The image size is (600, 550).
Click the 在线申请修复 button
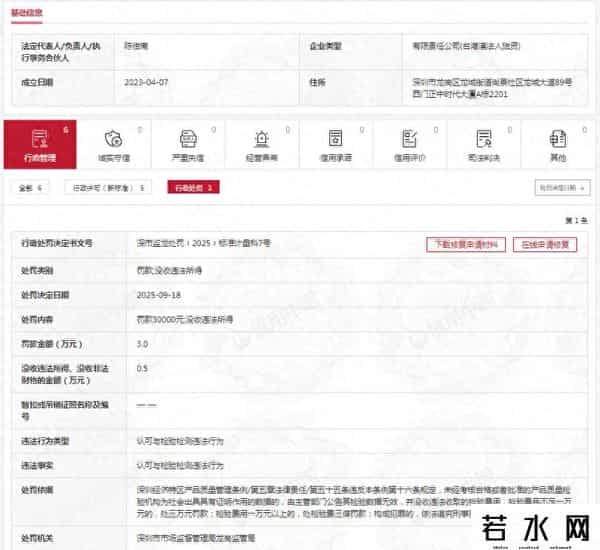click(545, 243)
